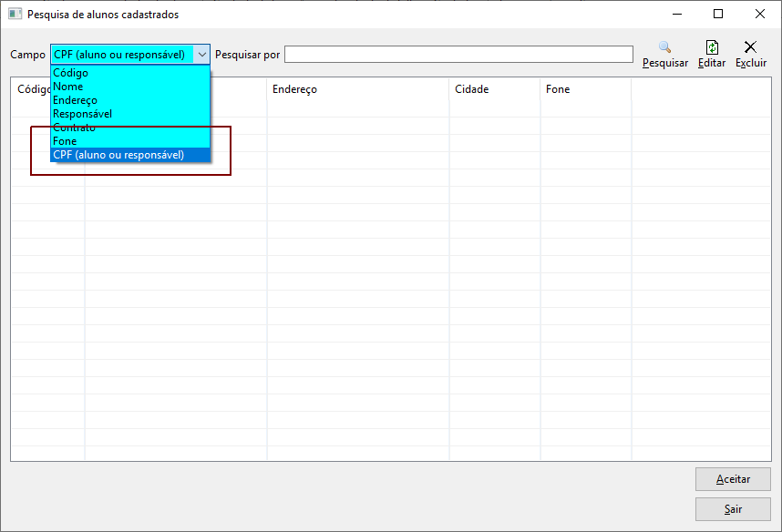Click the Pesquisar por text field
Screen dimensions: 782x532
[x=458, y=55]
